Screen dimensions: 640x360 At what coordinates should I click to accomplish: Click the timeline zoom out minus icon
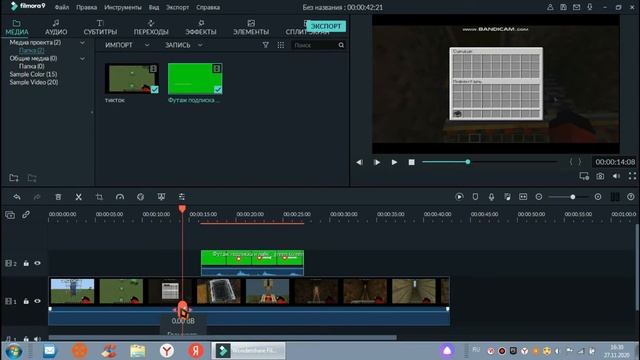(x=539, y=197)
